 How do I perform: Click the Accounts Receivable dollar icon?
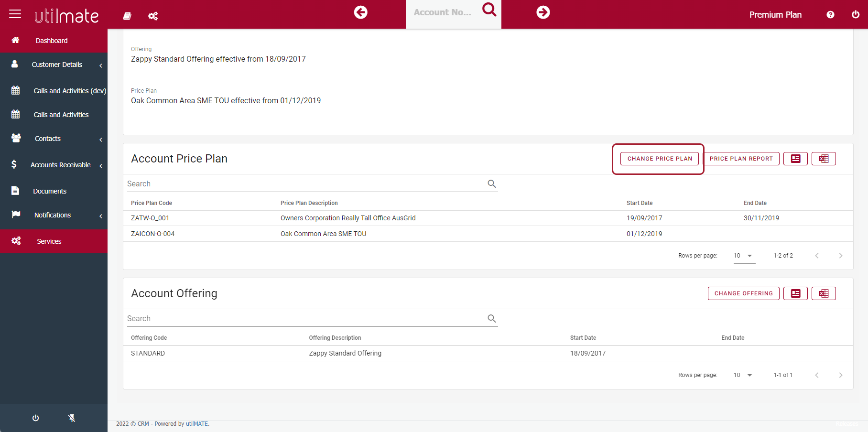click(x=14, y=164)
